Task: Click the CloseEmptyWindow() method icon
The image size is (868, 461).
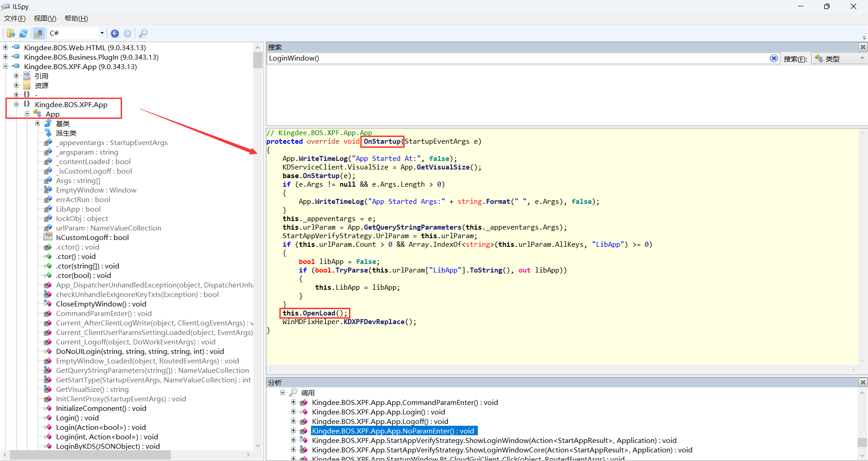Action: [x=48, y=304]
